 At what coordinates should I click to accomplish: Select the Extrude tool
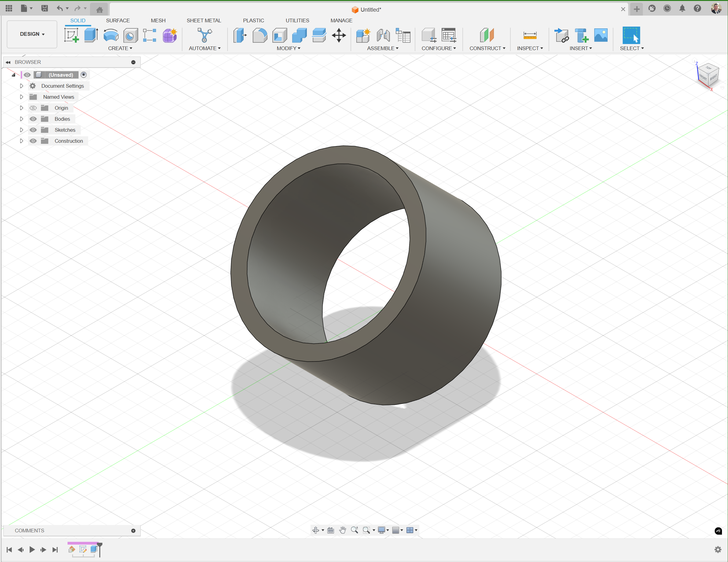[91, 35]
